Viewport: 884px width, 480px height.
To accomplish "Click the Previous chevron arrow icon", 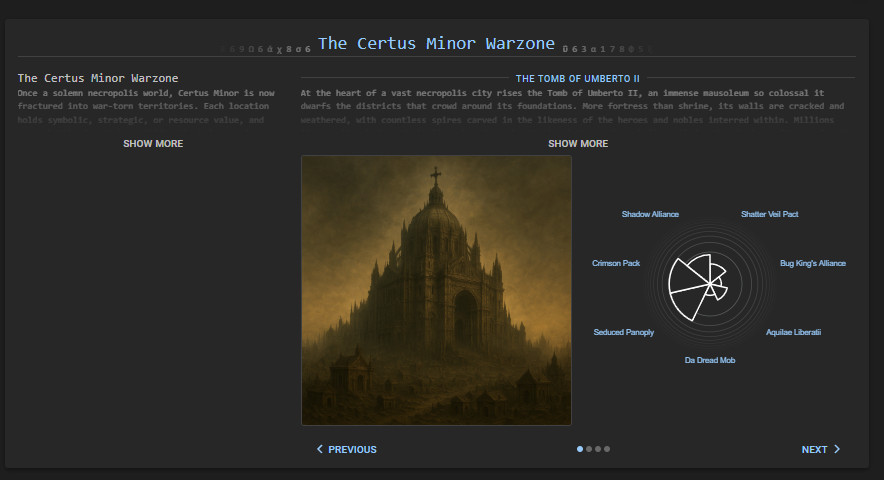I will (320, 450).
